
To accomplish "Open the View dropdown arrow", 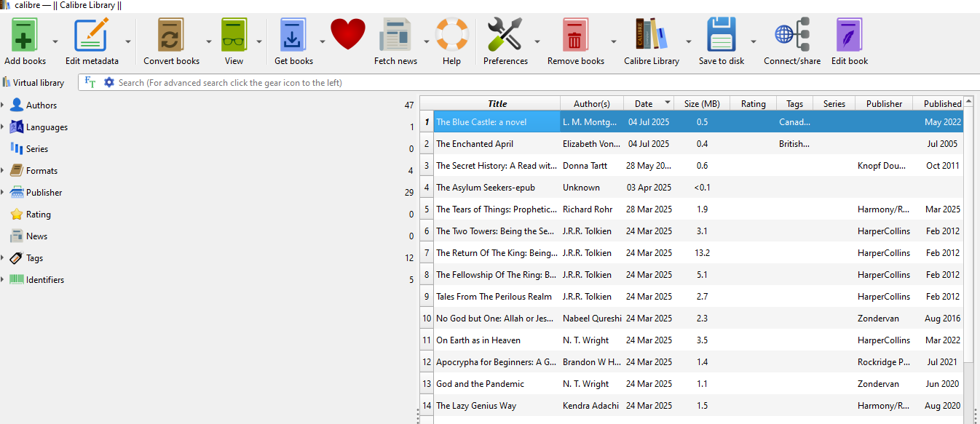I will (x=258, y=41).
